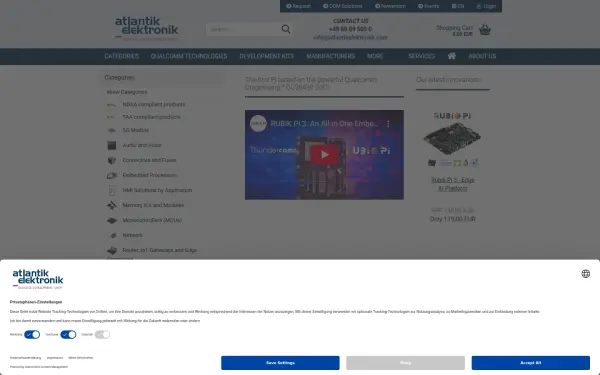Viewport: 600px width, 375px height.
Task: Click Save Settings button
Action: [280, 362]
